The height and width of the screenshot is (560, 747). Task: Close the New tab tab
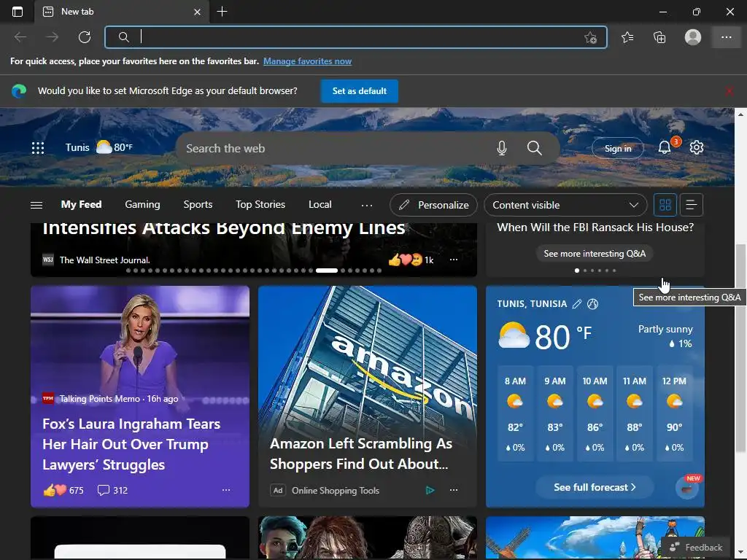click(x=197, y=12)
